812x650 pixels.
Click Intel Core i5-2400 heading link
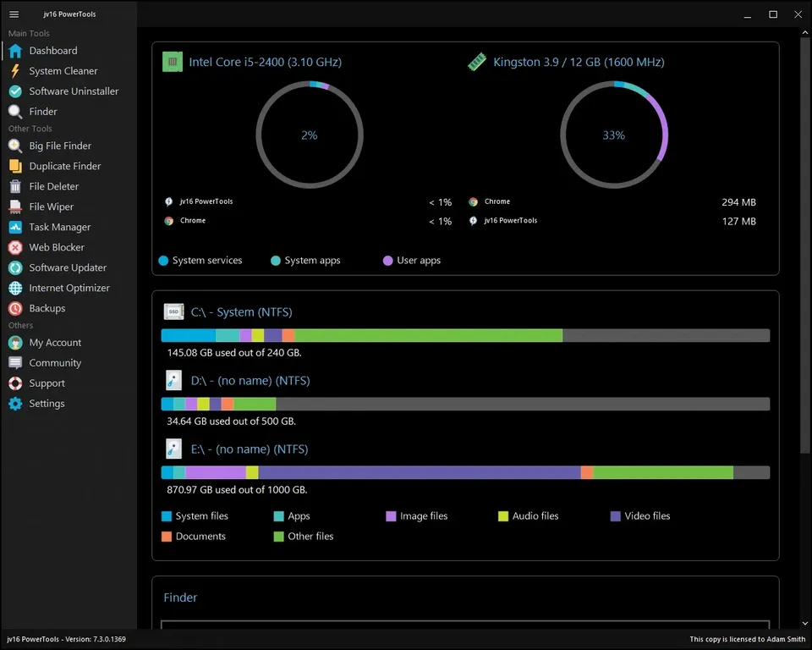pos(265,62)
